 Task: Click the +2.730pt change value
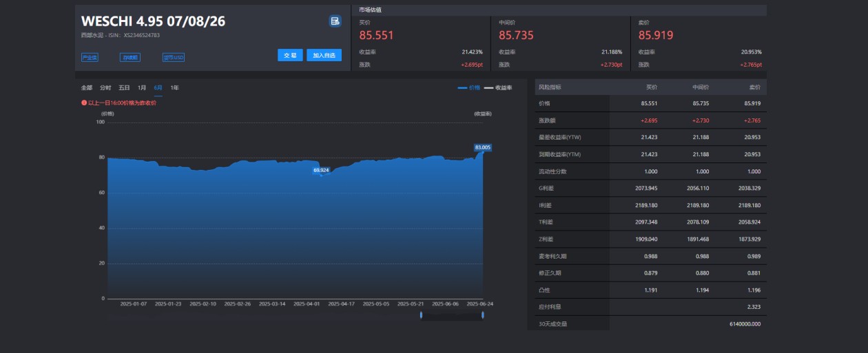(611, 65)
